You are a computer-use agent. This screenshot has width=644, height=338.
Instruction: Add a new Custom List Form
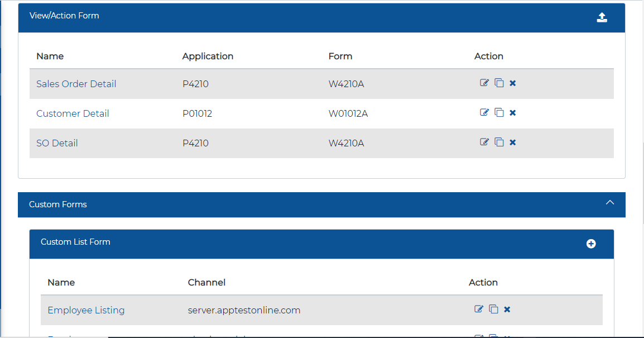[x=591, y=244]
